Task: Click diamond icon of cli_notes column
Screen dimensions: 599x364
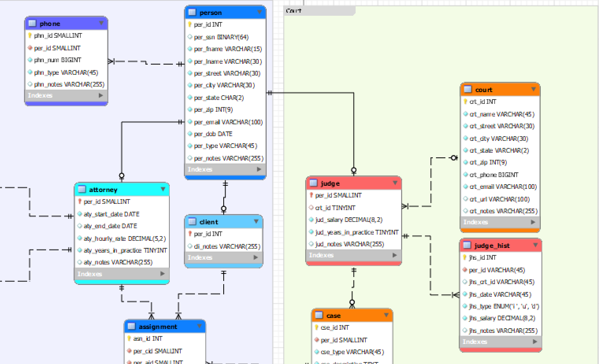Action: [190, 246]
